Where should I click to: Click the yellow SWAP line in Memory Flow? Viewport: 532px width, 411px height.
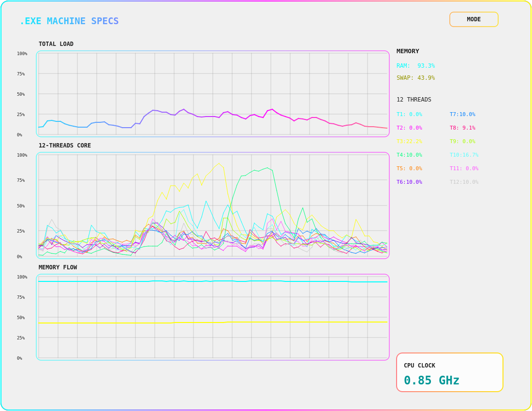[x=213, y=323]
